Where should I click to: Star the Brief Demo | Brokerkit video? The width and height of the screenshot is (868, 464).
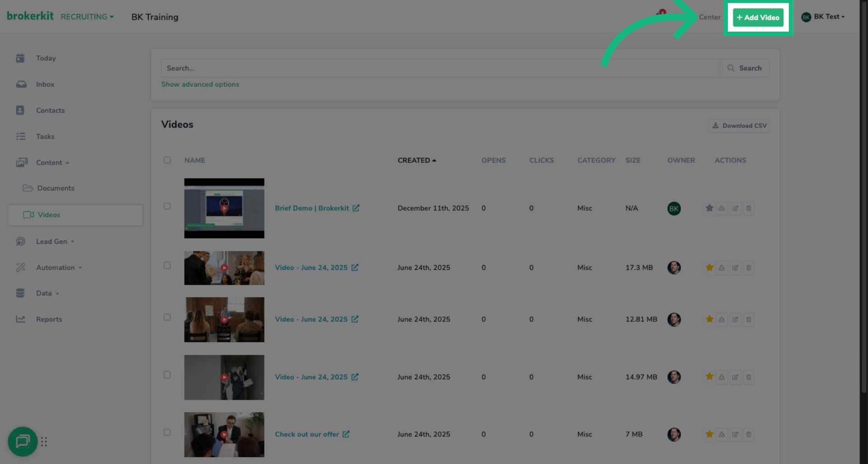click(709, 208)
